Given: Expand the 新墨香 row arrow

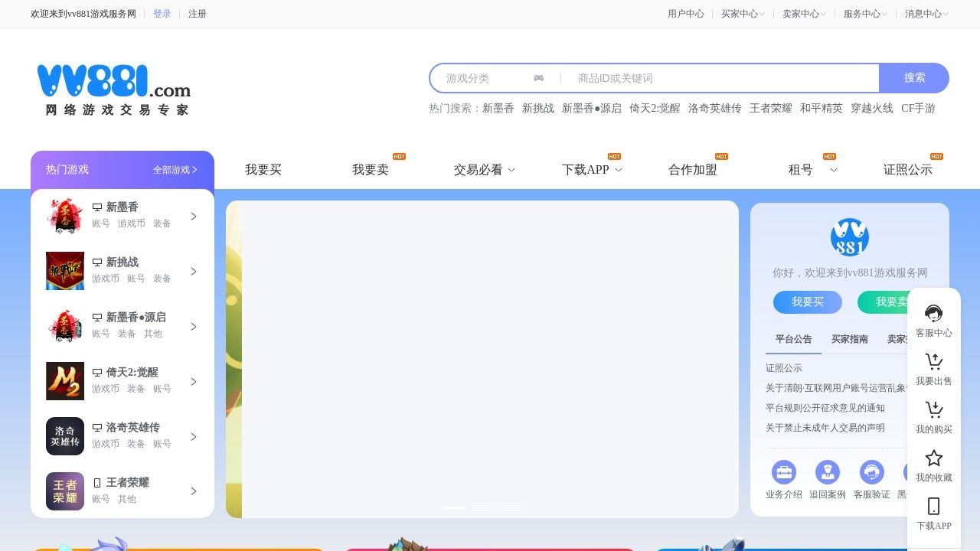Looking at the screenshot, I should click(194, 217).
